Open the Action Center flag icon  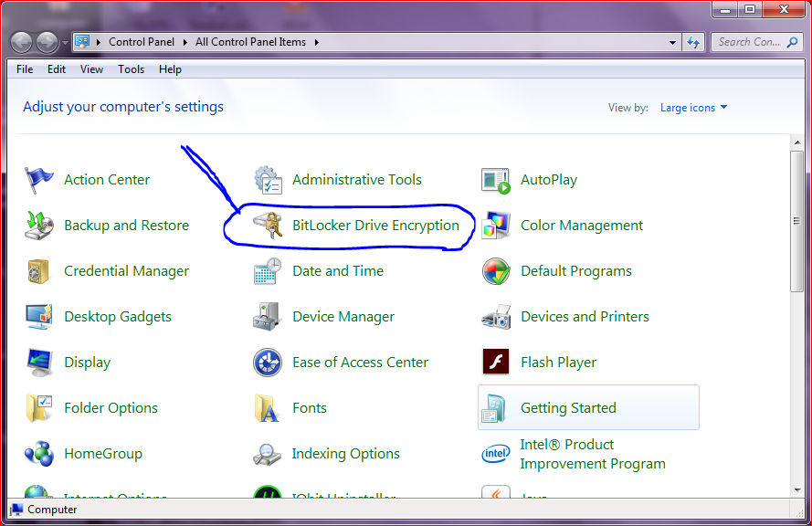[39, 180]
